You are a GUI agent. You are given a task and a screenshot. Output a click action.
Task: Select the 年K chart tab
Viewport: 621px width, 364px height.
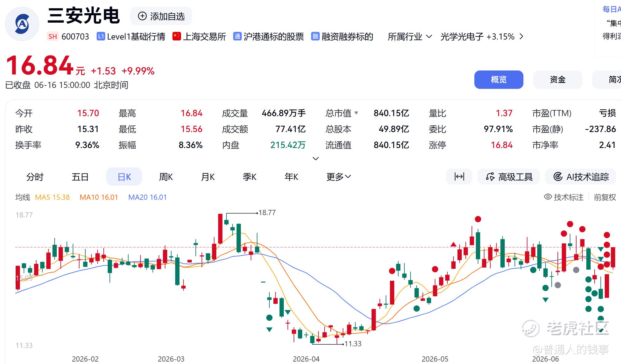[291, 177]
